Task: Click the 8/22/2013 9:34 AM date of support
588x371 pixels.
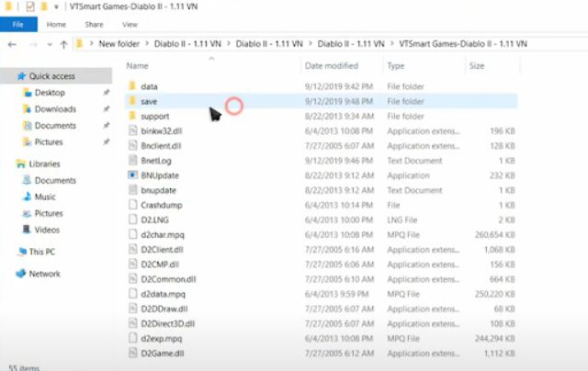Action: click(x=339, y=117)
